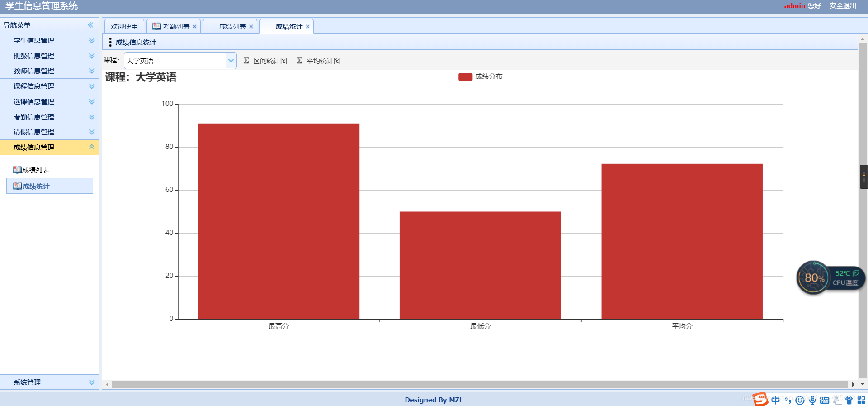Click the 平均分 bar in the chart

(x=682, y=241)
